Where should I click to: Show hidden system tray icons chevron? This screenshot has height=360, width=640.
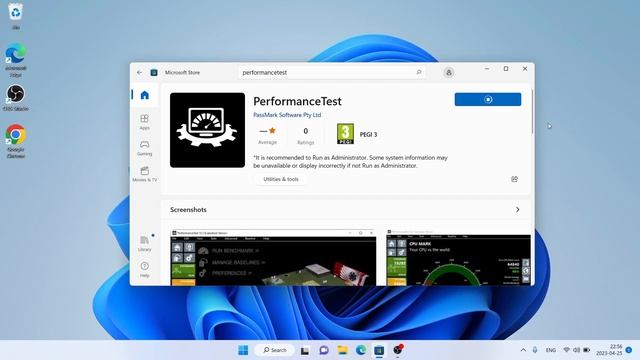tap(523, 350)
